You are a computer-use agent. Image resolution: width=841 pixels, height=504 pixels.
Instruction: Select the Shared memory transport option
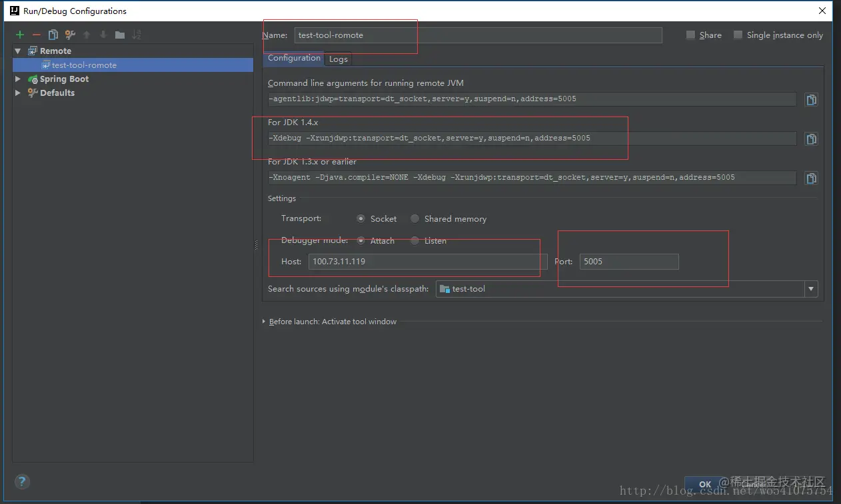(x=415, y=218)
